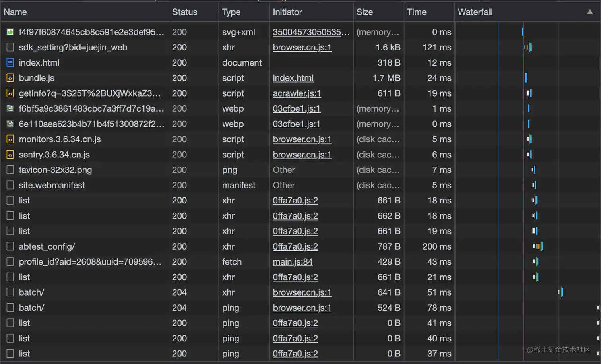Click the image icon beside f6bf5a9c3861483cbc7a3ff7d7c19a
The width and height of the screenshot is (601, 364).
pyautogui.click(x=10, y=108)
